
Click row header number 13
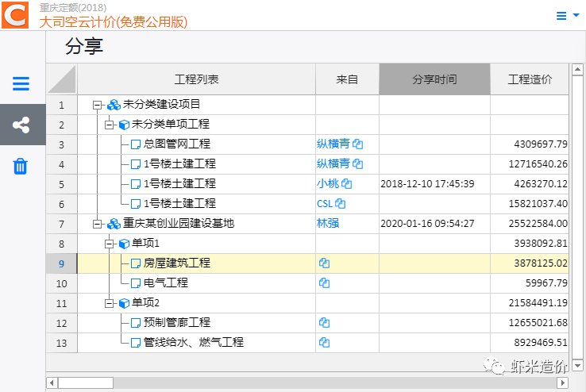click(62, 343)
